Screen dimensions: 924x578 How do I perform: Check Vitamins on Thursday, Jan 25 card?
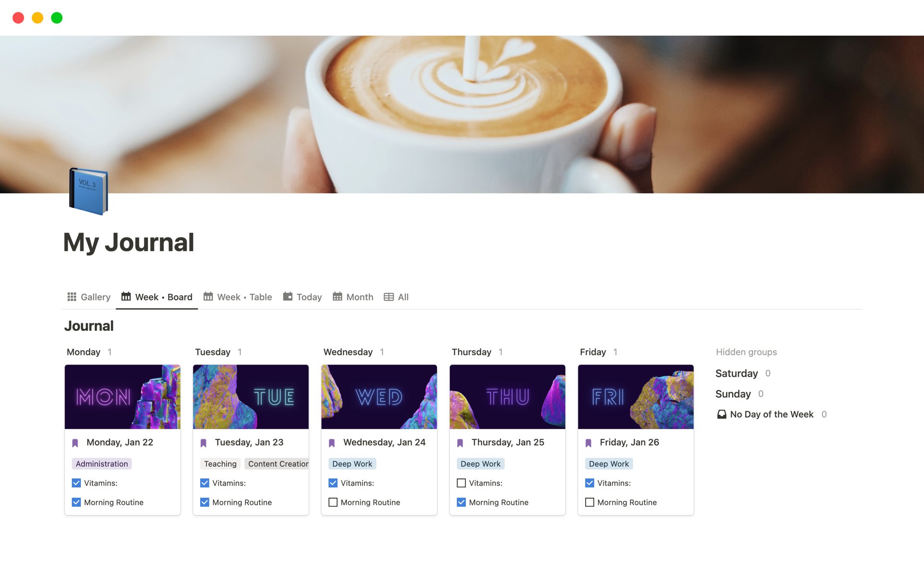click(461, 483)
